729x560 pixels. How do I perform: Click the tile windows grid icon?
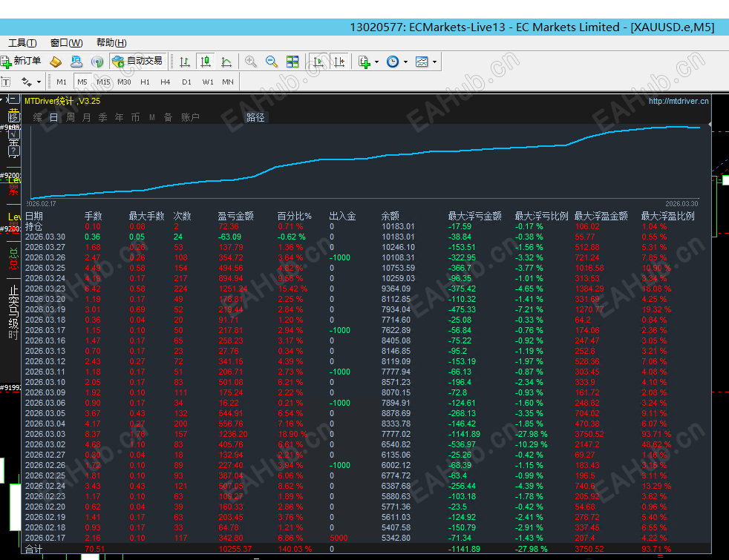[x=292, y=62]
